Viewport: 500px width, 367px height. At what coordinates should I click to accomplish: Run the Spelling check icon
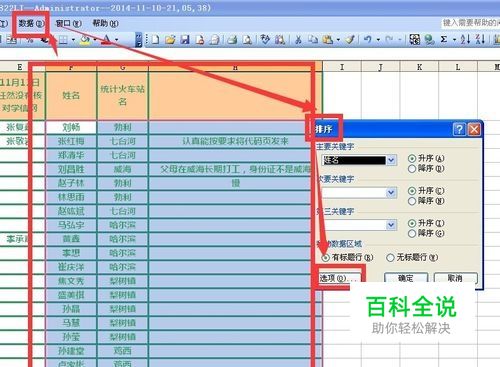265,40
